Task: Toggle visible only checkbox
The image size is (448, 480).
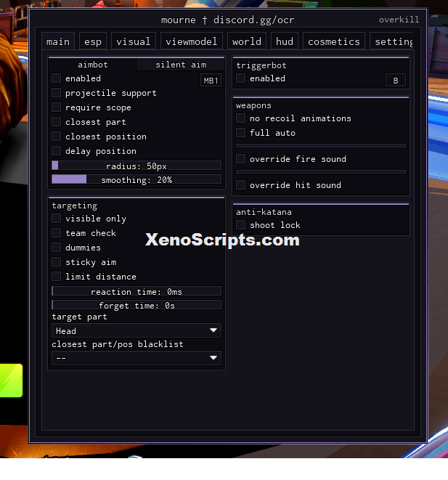Action: (56, 219)
